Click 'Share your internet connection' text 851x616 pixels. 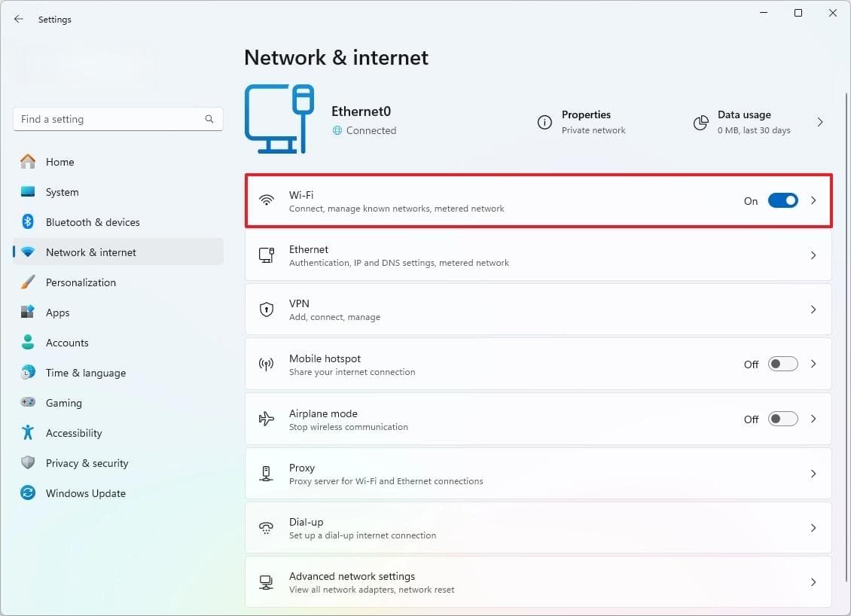click(x=352, y=372)
